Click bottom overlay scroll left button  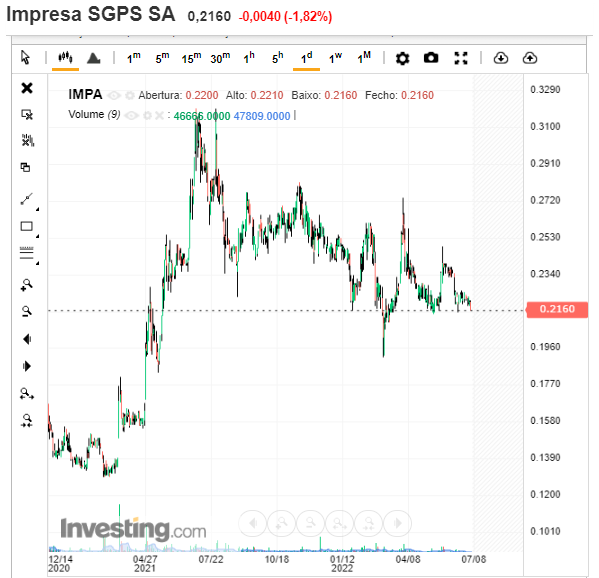[253, 523]
